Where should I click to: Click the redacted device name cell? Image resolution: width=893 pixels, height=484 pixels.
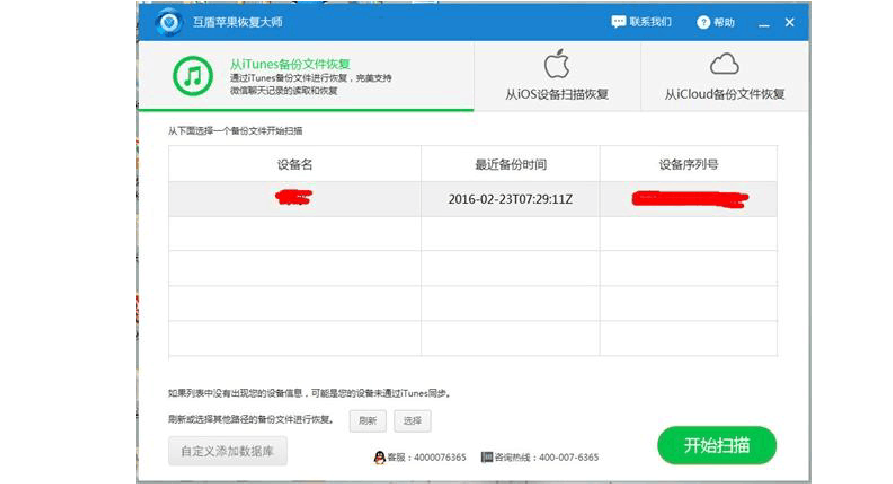point(294,199)
